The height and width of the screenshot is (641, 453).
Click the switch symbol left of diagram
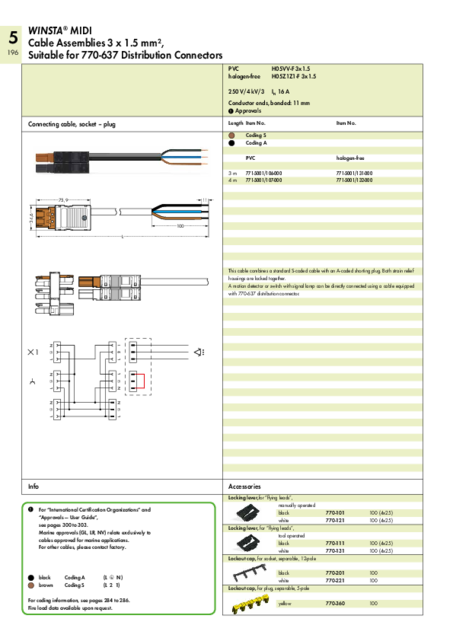pos(33,381)
